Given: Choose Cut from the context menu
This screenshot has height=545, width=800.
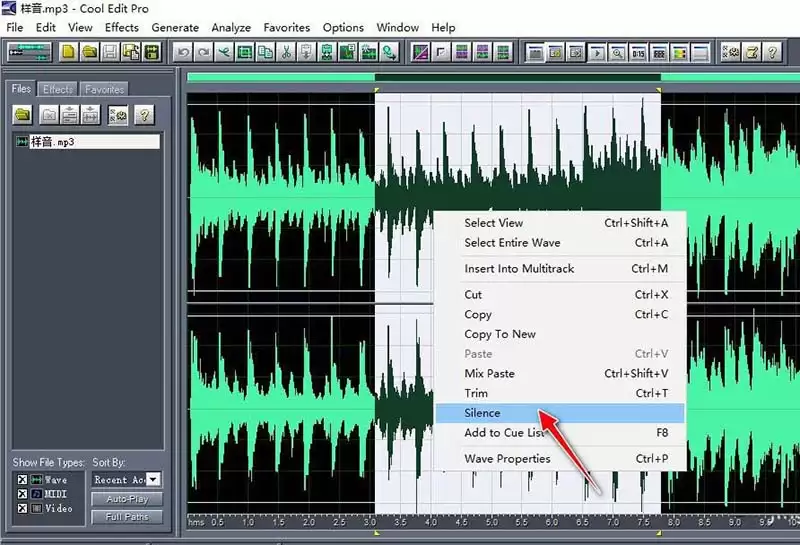Looking at the screenshot, I should (x=559, y=294).
